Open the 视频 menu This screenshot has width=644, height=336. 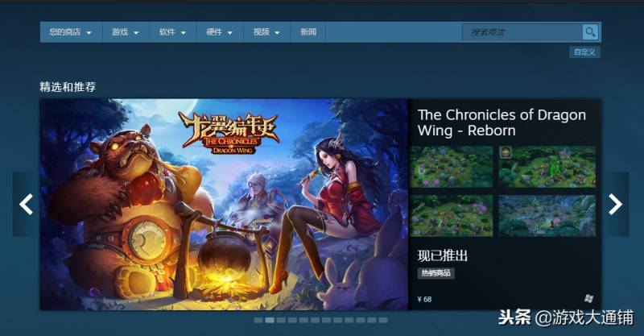pos(266,32)
